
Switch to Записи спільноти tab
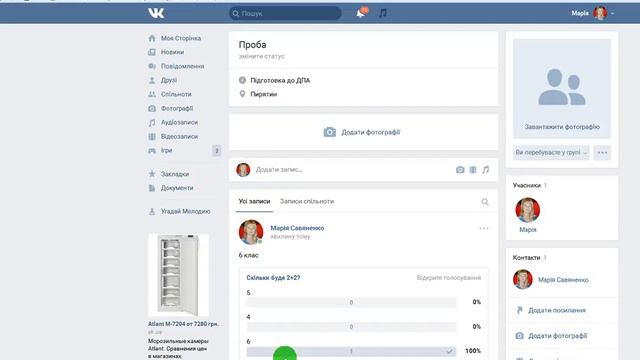coord(307,201)
